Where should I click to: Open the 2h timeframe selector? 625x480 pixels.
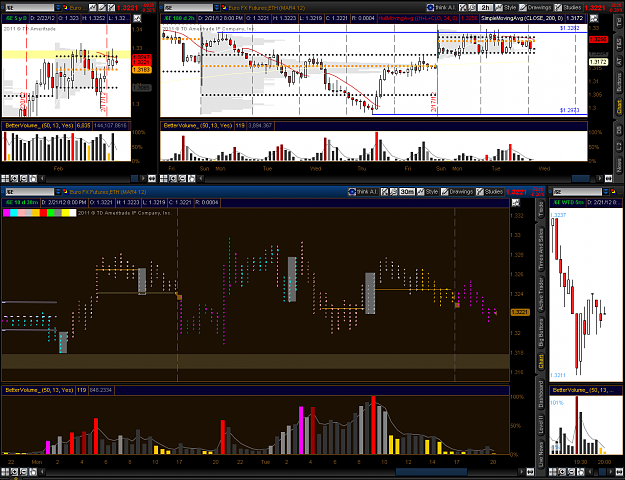coord(485,8)
